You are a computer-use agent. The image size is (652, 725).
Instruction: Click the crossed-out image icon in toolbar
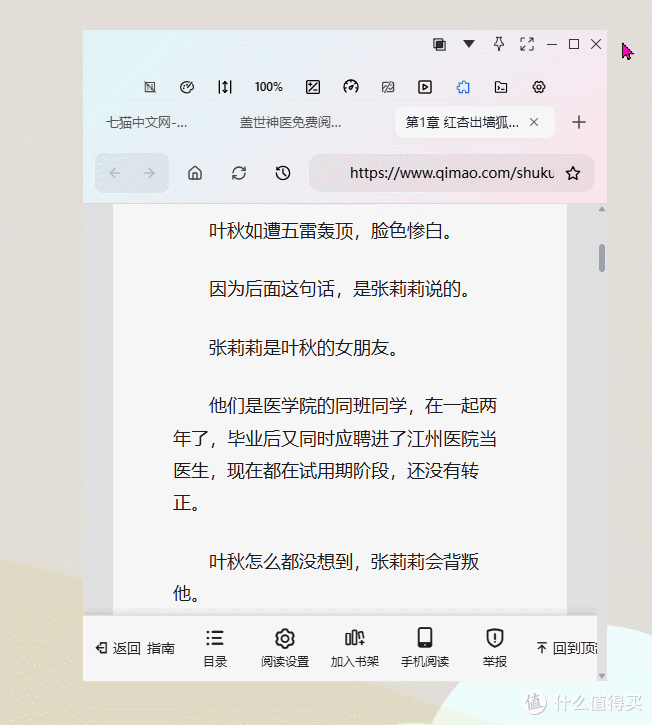[388, 87]
